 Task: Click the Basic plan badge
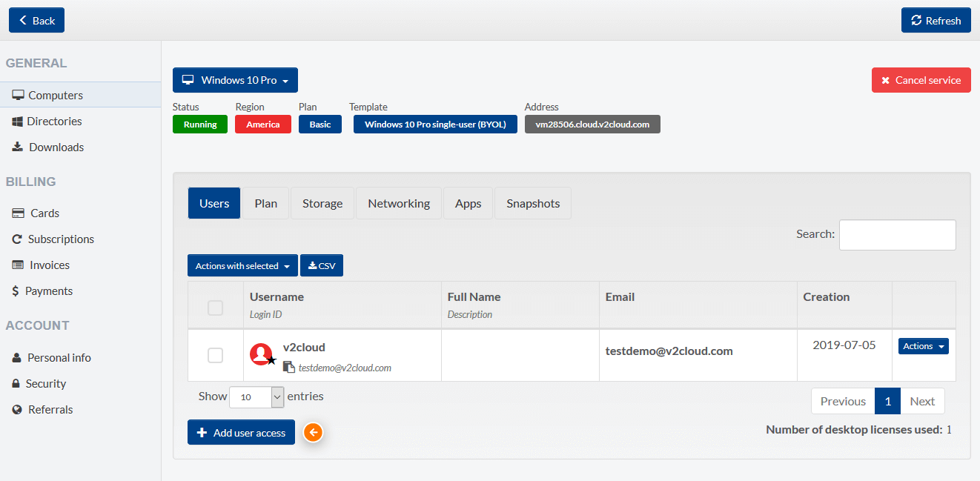pyautogui.click(x=320, y=124)
